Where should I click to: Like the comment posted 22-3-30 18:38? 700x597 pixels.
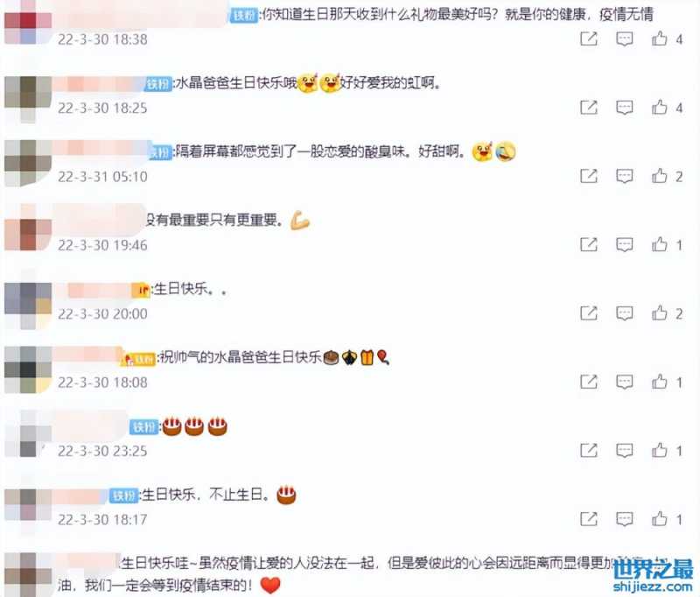click(x=660, y=39)
